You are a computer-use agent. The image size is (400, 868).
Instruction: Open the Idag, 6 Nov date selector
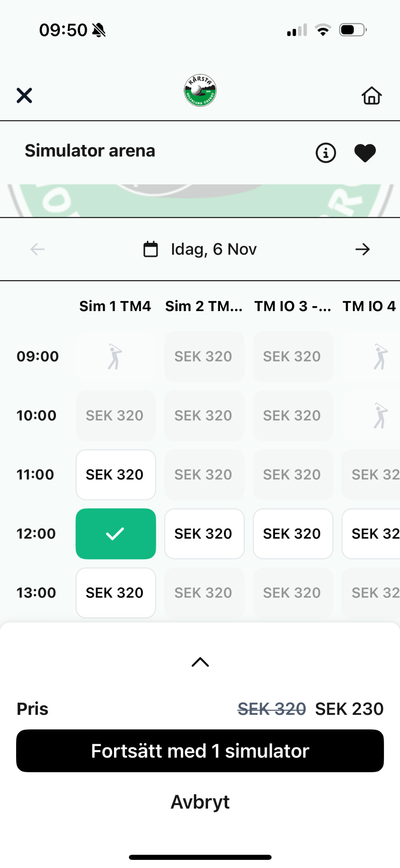coord(214,249)
